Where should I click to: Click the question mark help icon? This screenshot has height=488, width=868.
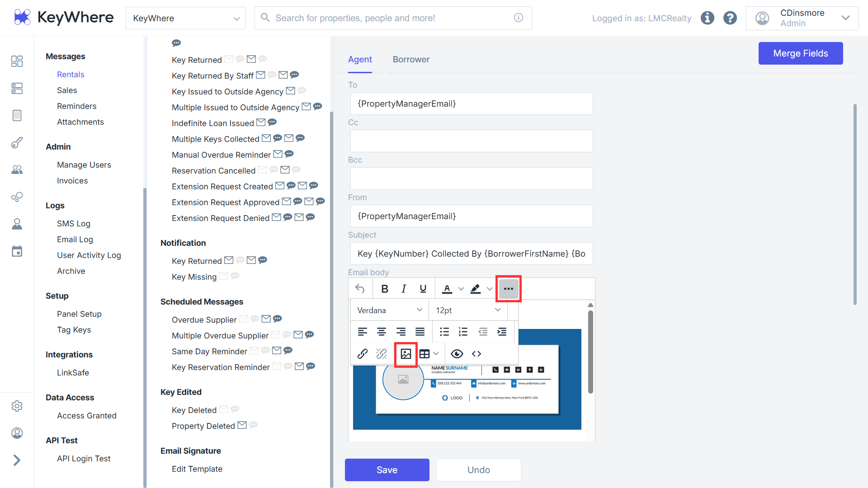click(x=730, y=18)
